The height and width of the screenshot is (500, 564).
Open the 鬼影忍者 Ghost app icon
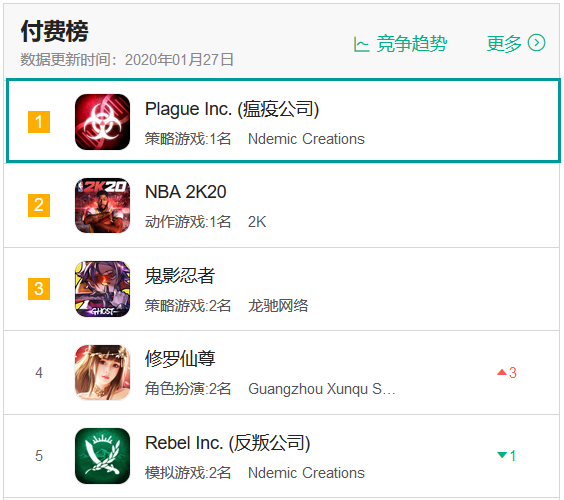103,289
